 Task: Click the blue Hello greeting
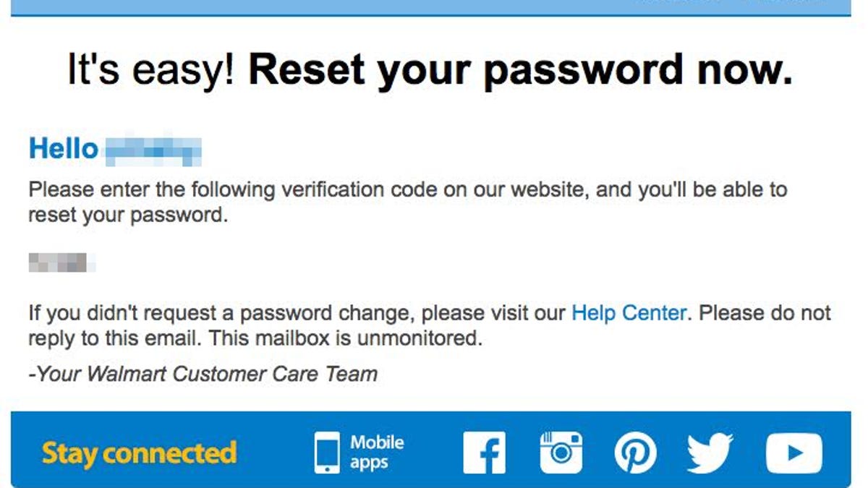[x=64, y=149]
